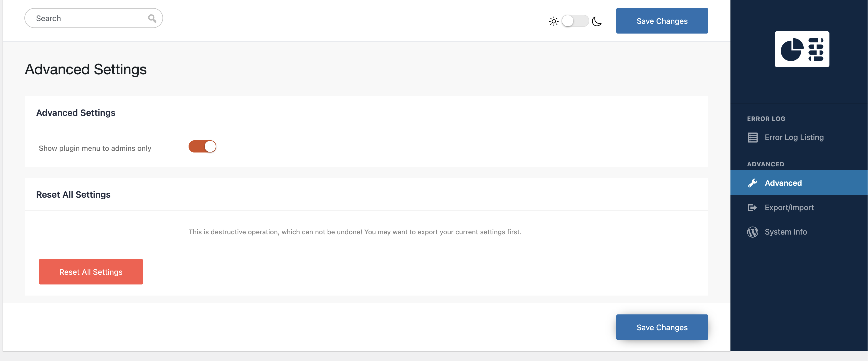Image resolution: width=868 pixels, height=361 pixels.
Task: Click the moon dark-mode icon
Action: coord(597,21)
